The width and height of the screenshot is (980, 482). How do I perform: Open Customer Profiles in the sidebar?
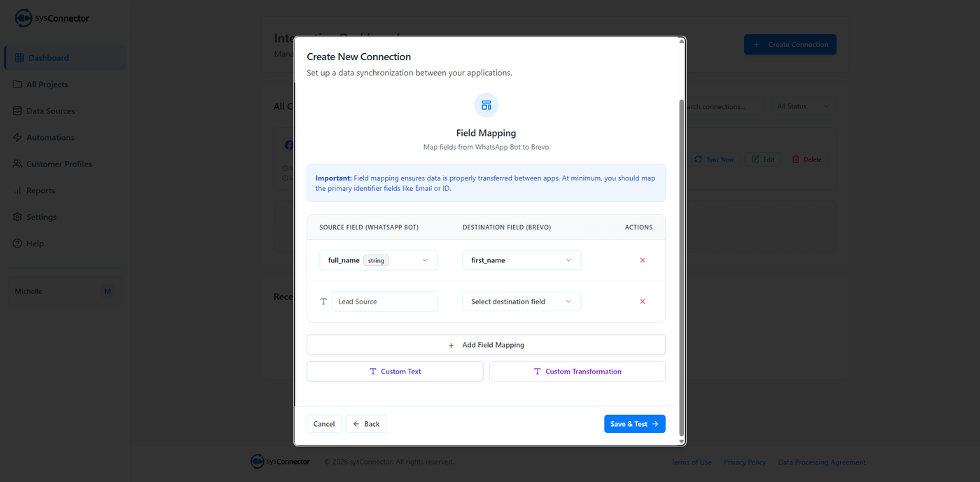tap(59, 164)
